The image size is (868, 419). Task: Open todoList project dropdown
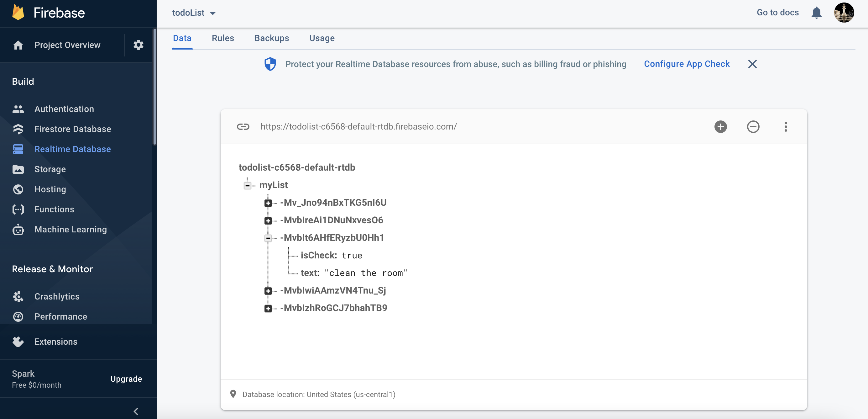tap(194, 13)
